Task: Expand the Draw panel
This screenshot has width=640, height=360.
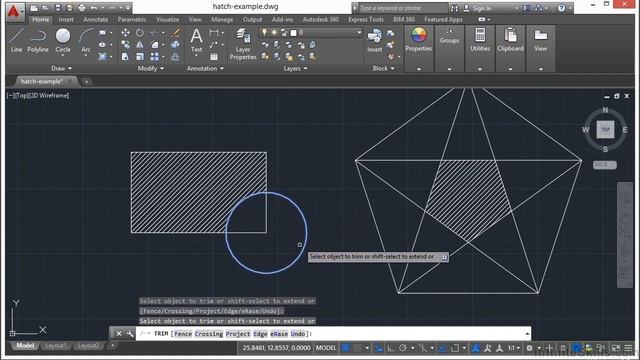Action: pos(61,68)
